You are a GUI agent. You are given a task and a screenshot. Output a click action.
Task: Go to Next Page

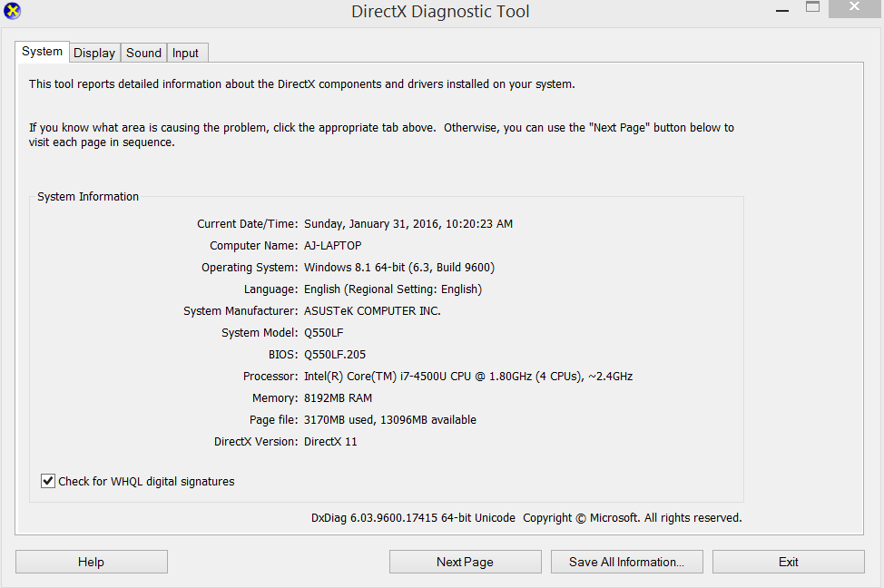tap(465, 562)
